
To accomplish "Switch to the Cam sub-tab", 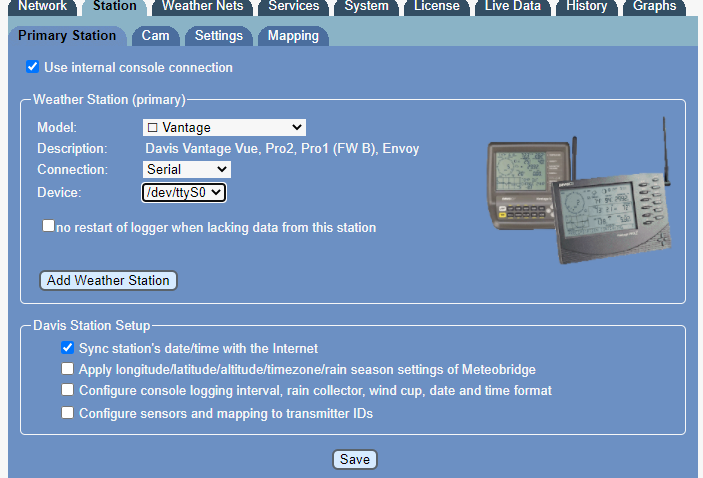I will pos(155,36).
